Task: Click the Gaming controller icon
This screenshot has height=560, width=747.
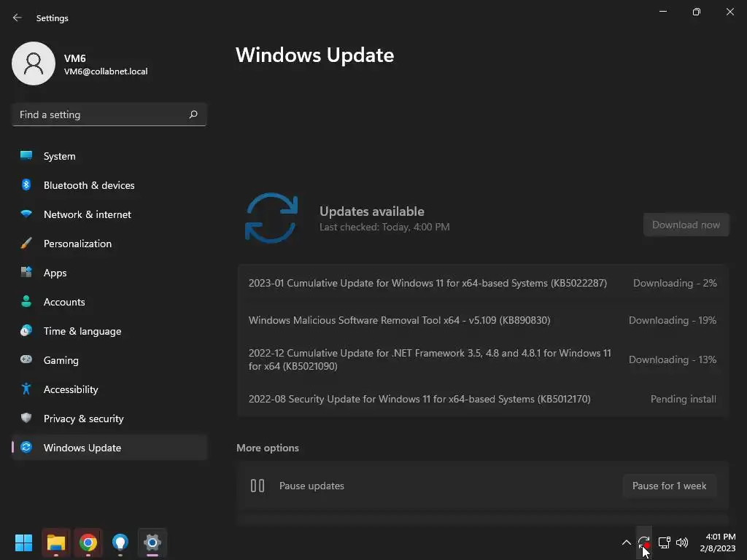Action: (x=26, y=359)
